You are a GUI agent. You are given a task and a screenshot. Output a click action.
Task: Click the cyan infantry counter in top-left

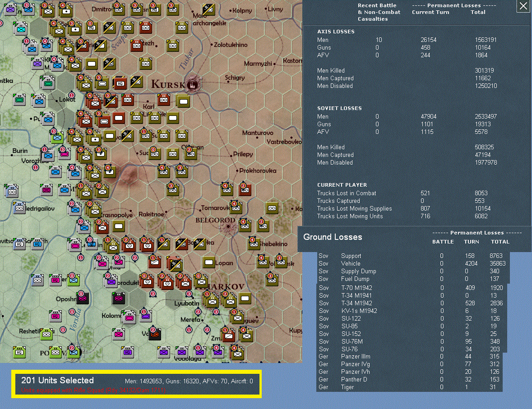click(x=21, y=29)
